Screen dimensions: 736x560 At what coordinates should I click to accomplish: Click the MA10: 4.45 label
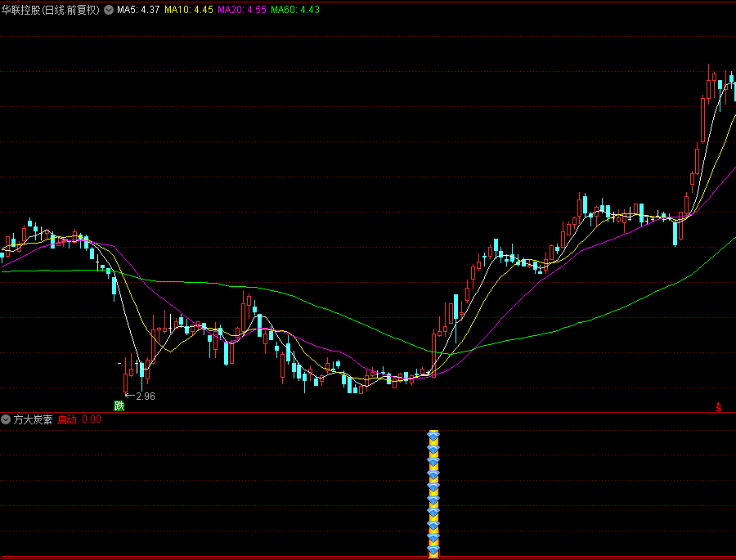point(189,10)
